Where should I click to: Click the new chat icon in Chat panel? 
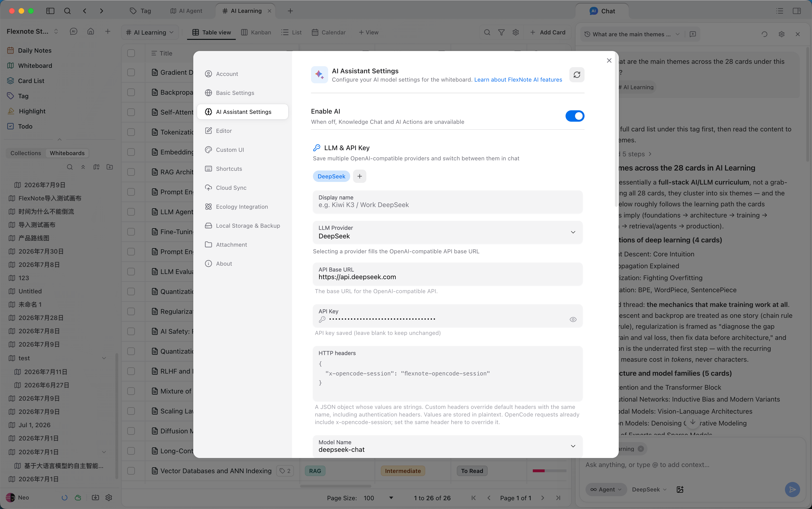(x=693, y=34)
